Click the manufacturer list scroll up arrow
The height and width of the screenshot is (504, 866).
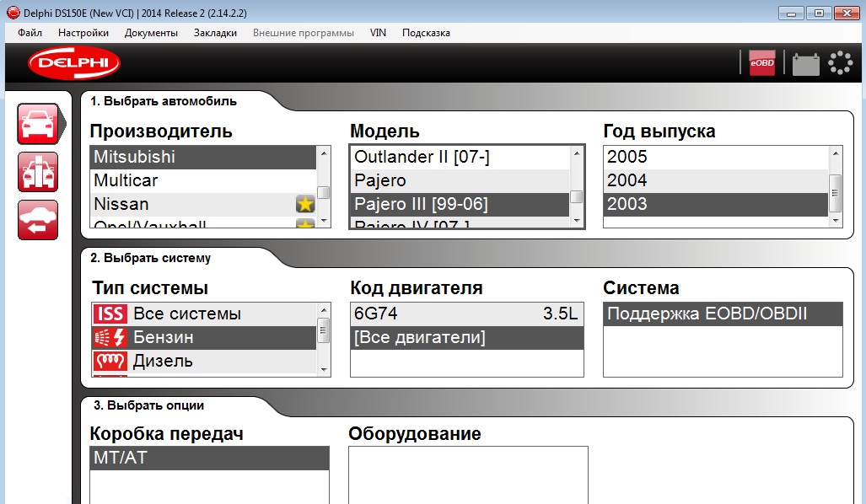[324, 153]
